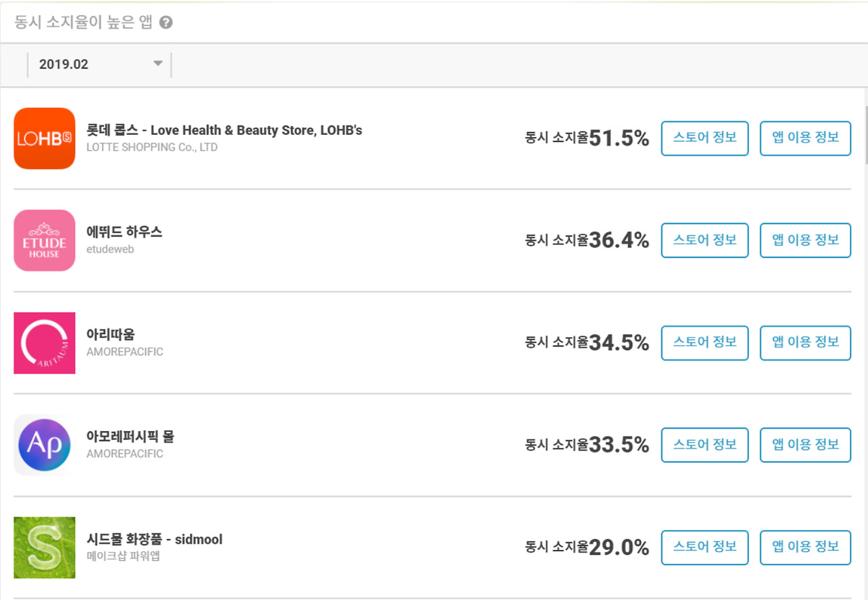
Task: Click the 시드물 화장품 - sidmool title
Action: (155, 540)
